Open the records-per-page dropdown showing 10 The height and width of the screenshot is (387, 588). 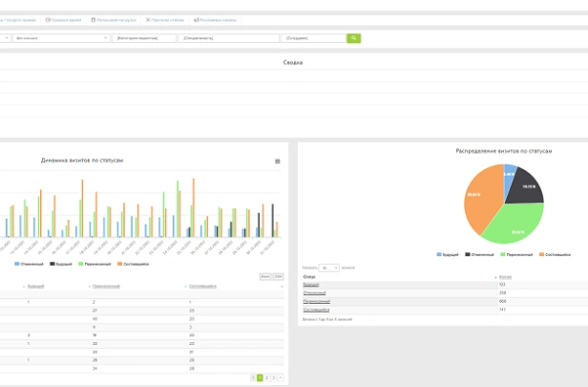pyautogui.click(x=328, y=268)
